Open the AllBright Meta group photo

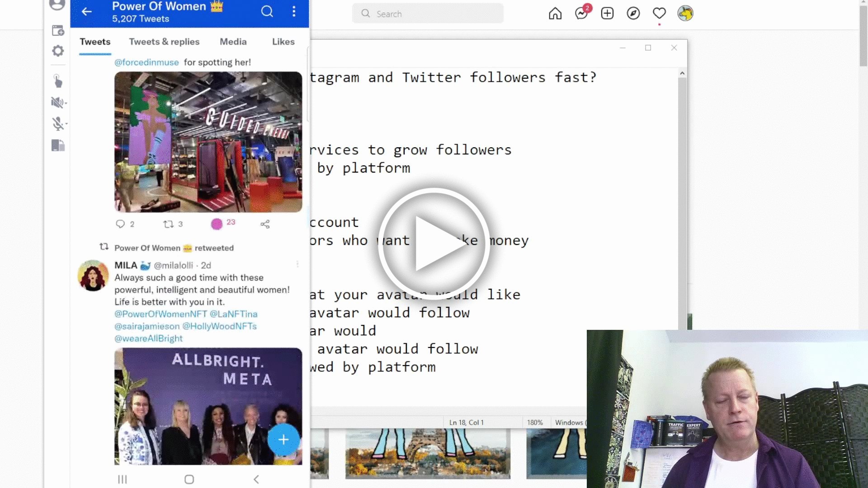(208, 406)
